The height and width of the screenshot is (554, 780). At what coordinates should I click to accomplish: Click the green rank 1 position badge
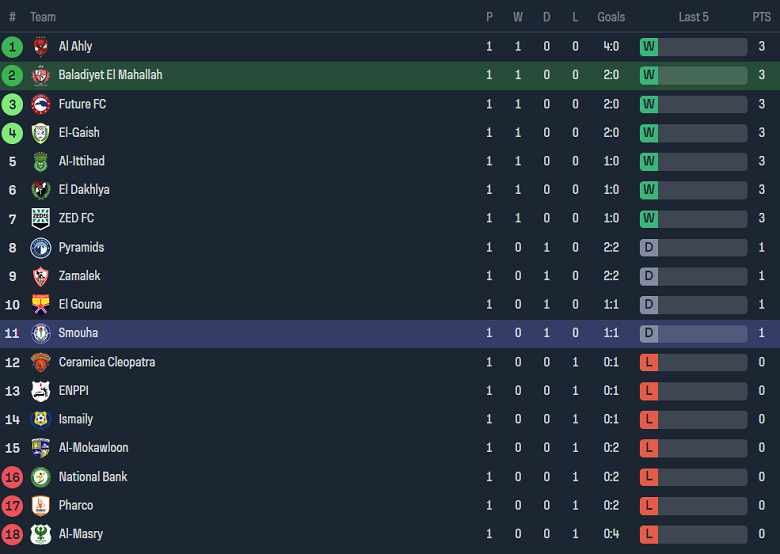coord(12,46)
